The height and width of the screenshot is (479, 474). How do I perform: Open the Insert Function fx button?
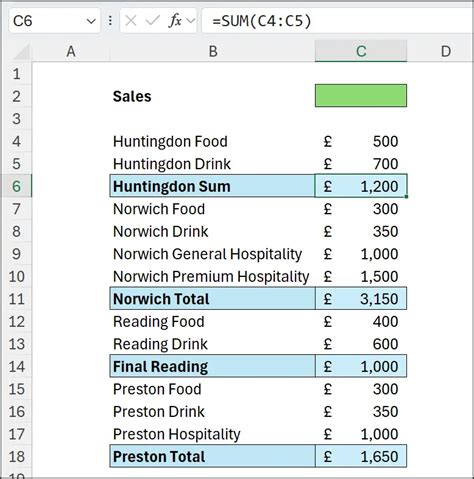(x=175, y=21)
